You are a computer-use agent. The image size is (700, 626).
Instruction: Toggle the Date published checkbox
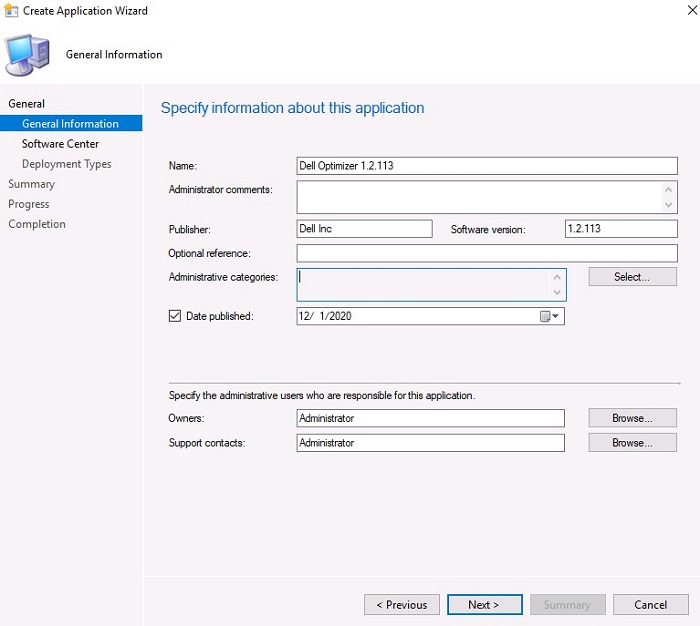pyautogui.click(x=175, y=316)
